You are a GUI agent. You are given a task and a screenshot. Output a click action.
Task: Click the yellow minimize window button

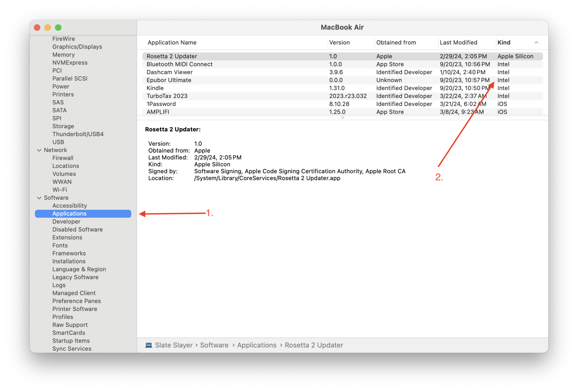coord(48,27)
